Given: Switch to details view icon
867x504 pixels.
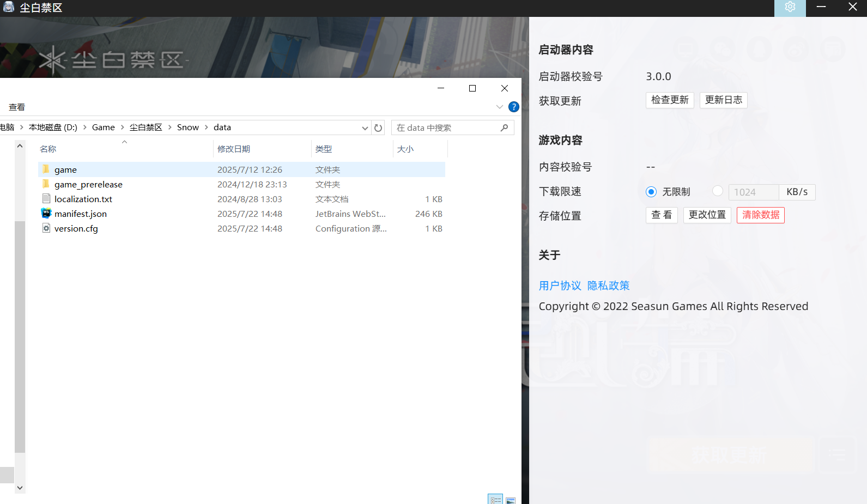Looking at the screenshot, I should pyautogui.click(x=495, y=500).
